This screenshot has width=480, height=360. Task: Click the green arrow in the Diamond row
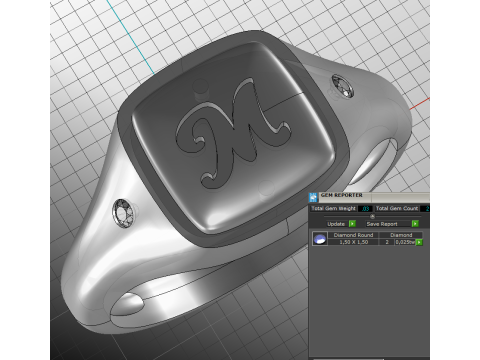coord(419,242)
